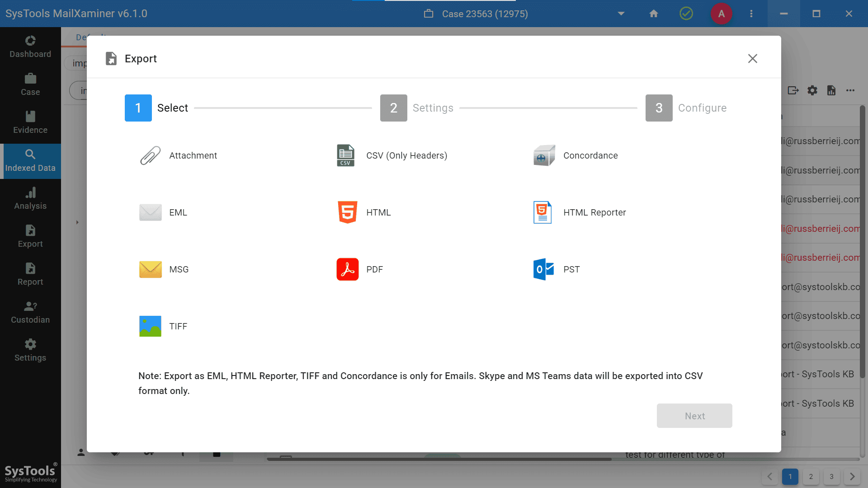Open the Settings gear in sidebar

pos(30,351)
